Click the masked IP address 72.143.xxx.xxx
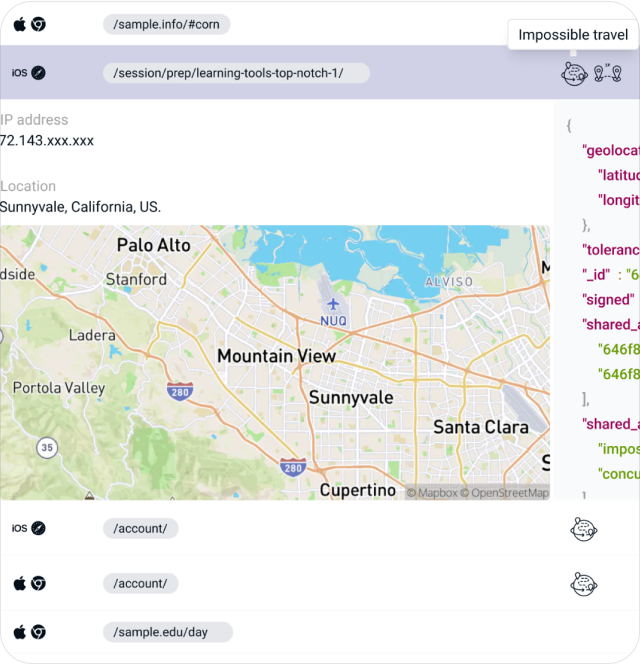This screenshot has width=640, height=664. click(x=47, y=141)
